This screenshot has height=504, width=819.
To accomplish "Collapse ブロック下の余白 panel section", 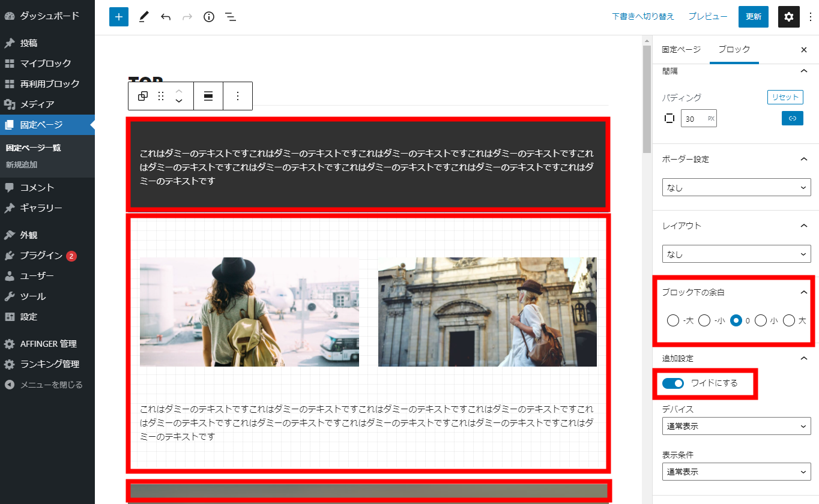I will [x=804, y=292].
